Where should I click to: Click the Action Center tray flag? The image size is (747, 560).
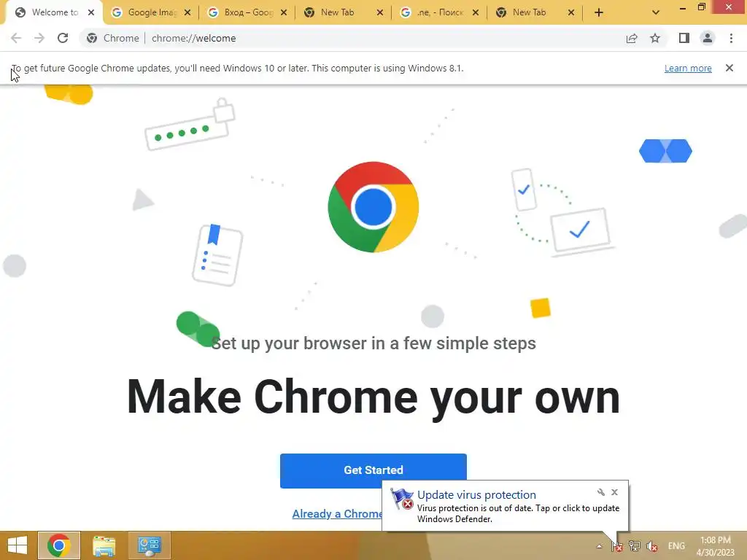(x=617, y=546)
